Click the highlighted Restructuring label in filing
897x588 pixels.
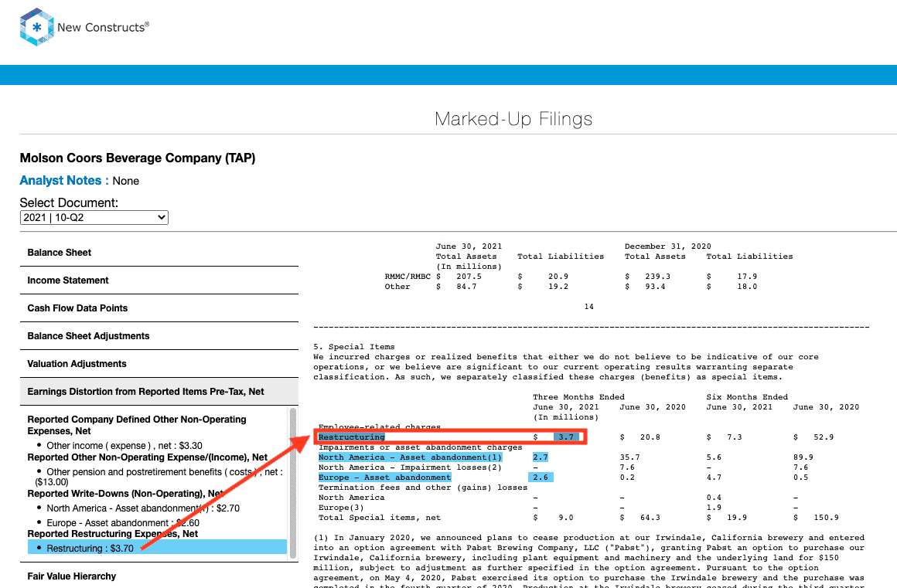(x=351, y=437)
